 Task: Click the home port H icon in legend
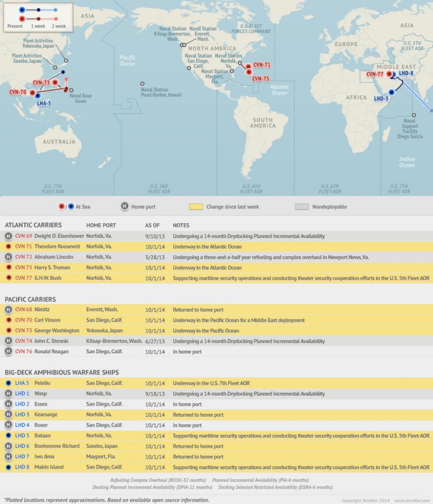(124, 207)
